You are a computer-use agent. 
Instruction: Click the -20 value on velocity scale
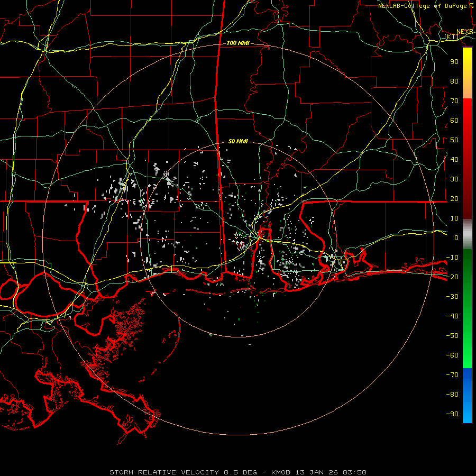[x=452, y=277]
